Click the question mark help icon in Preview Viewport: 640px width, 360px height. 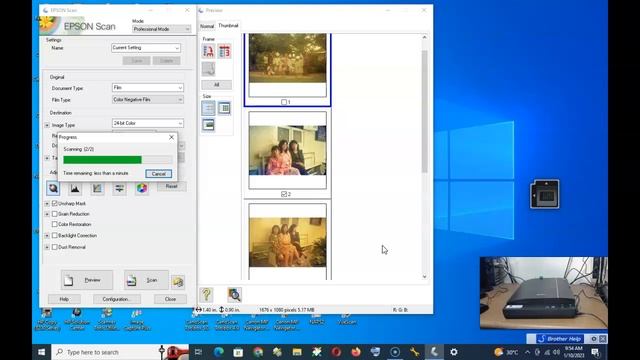tap(206, 295)
